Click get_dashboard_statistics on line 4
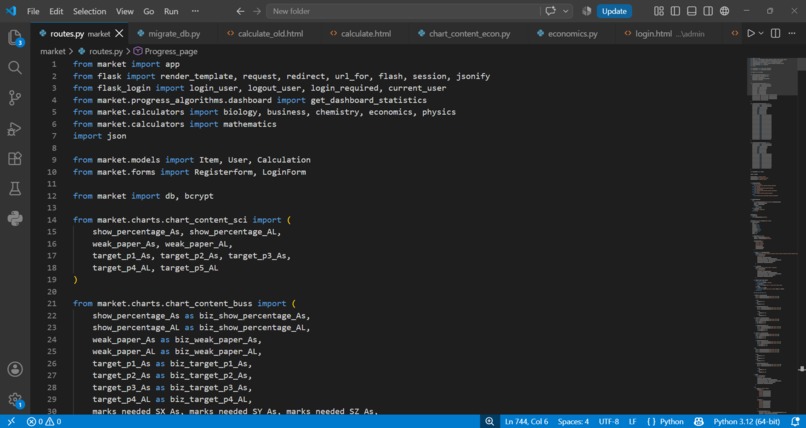This screenshot has width=806, height=428. coord(369,100)
